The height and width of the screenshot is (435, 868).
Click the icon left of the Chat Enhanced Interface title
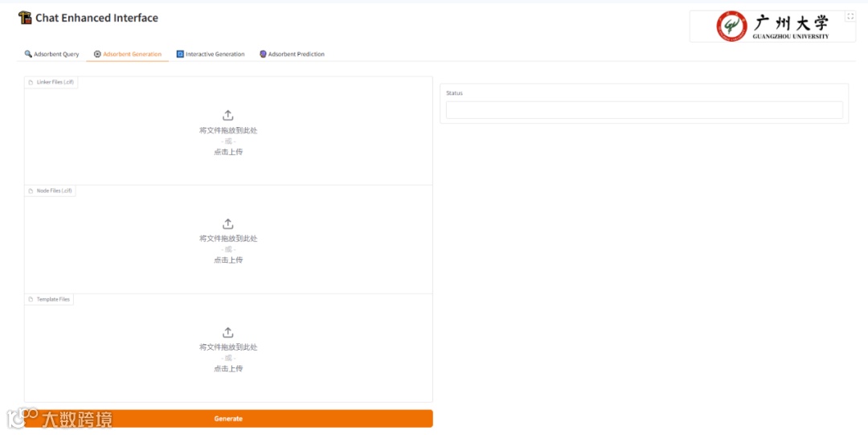click(25, 18)
